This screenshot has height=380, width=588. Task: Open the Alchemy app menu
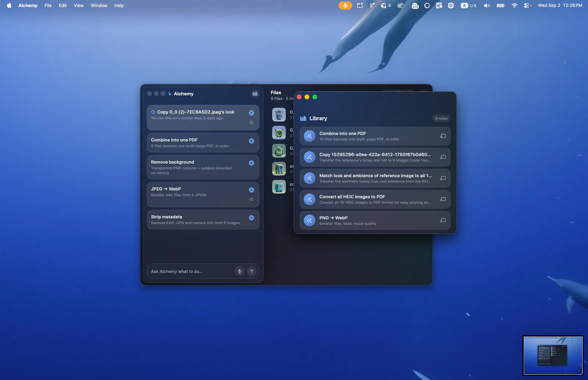28,6
